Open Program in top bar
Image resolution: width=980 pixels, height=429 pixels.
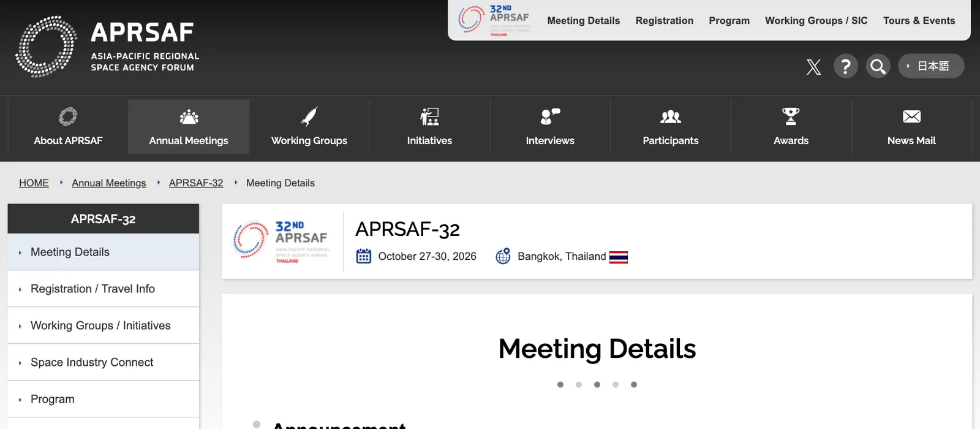729,21
